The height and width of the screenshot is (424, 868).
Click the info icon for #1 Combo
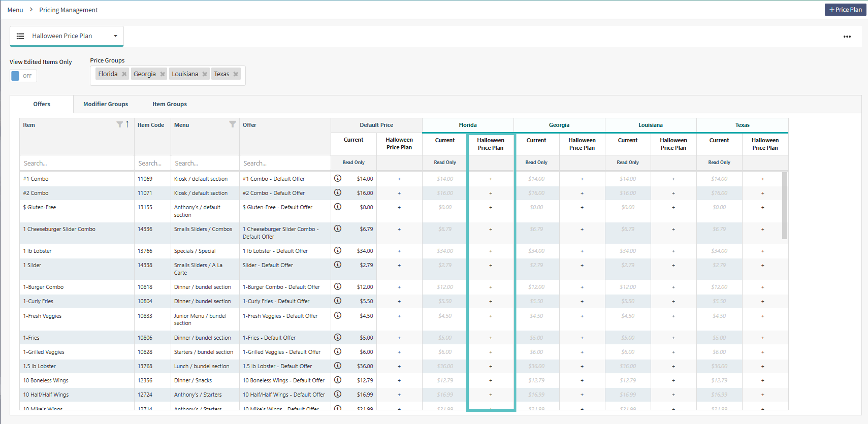click(x=337, y=178)
